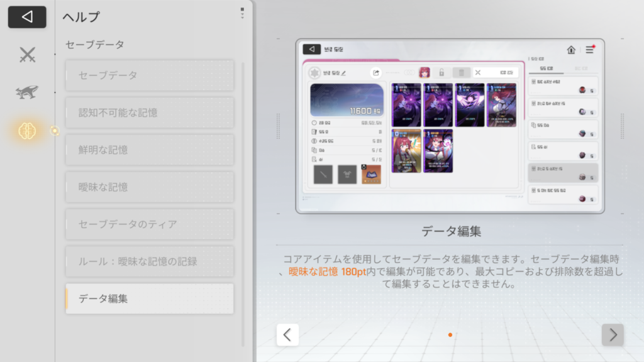Screen dimensions: 644x362
Task: Select the 鮮明な記憶 help entry
Action: (150, 150)
